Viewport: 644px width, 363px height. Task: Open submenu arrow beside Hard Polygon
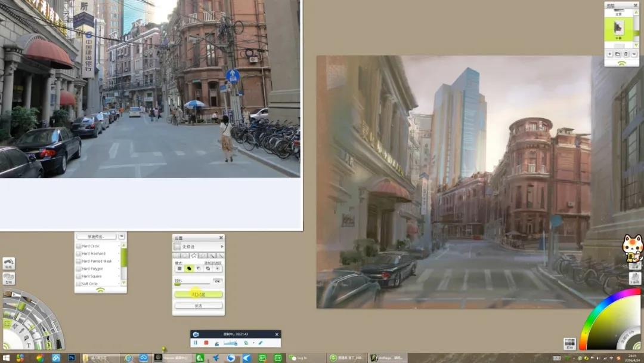click(119, 269)
